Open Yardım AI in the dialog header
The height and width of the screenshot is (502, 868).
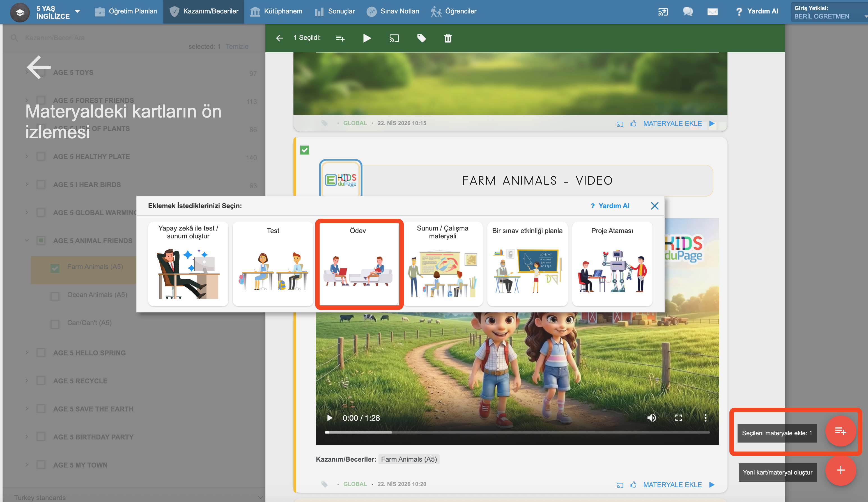point(610,206)
